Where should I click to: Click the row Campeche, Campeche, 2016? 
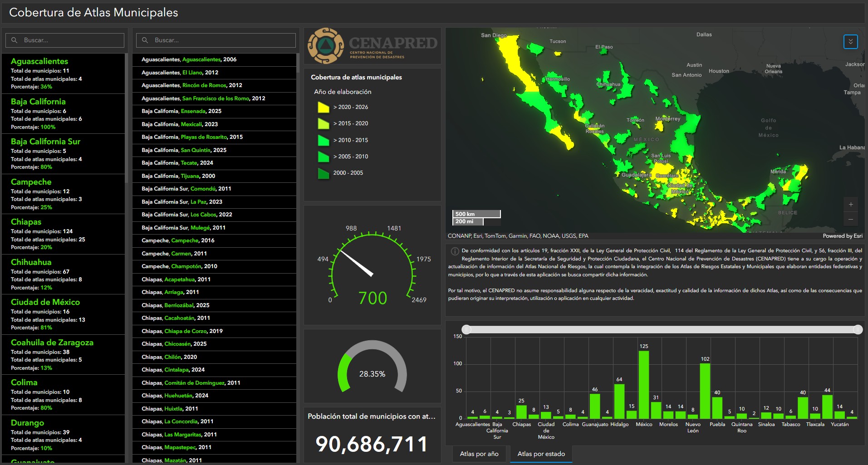(214, 240)
